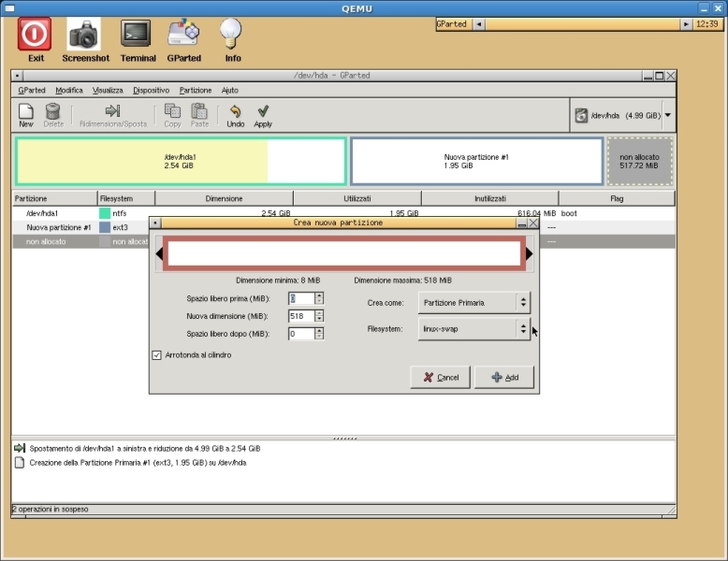The height and width of the screenshot is (561, 728).
Task: Click the Partizione column header
Action: click(x=55, y=198)
